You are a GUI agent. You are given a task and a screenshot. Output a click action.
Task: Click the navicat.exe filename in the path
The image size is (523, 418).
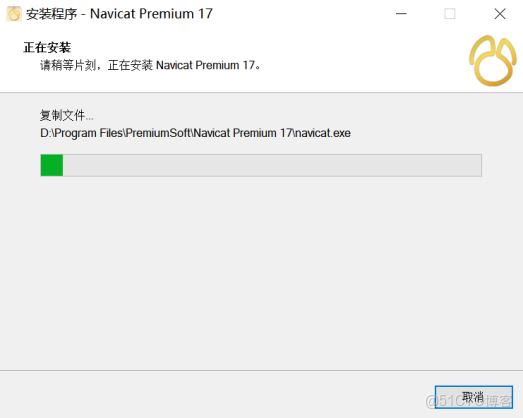coord(323,133)
